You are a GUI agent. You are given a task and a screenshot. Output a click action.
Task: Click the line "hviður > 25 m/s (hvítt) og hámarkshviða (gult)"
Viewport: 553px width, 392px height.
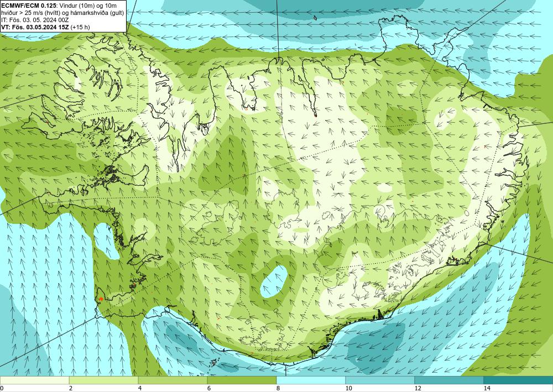62,13
